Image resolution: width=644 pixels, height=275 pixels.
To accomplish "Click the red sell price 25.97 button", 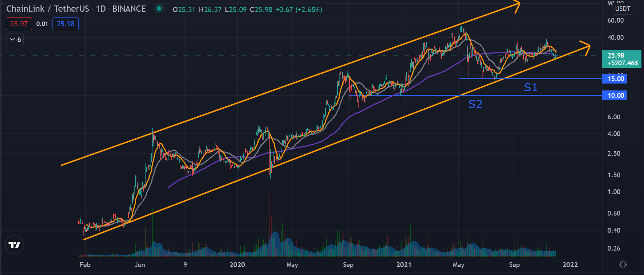I will 19,24.
